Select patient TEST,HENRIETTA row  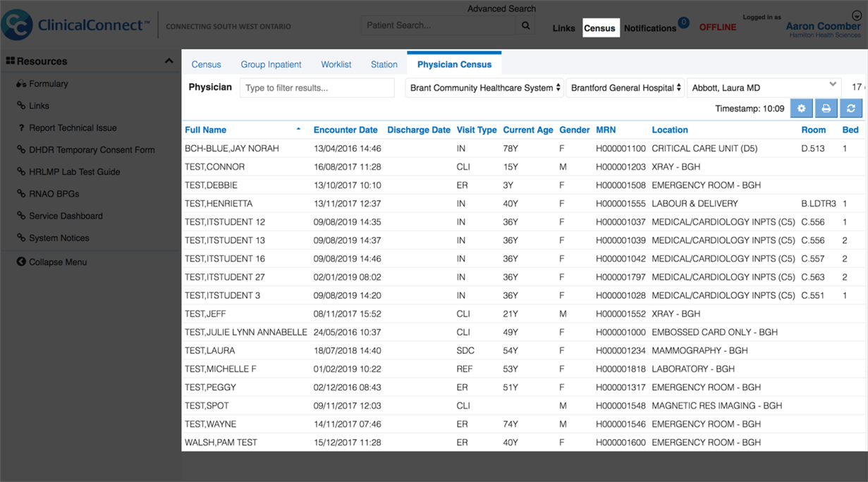coord(525,204)
